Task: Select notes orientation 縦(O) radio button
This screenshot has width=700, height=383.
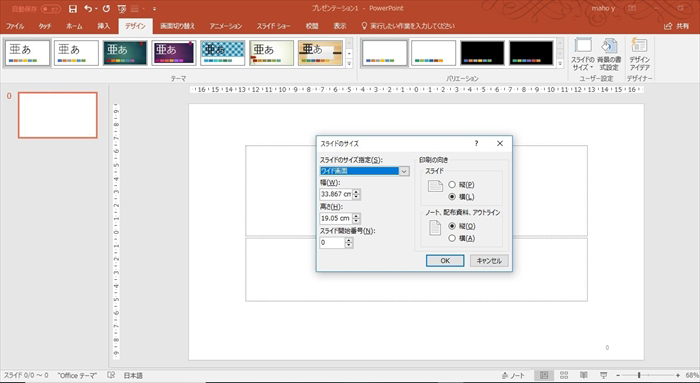Action: click(x=452, y=226)
